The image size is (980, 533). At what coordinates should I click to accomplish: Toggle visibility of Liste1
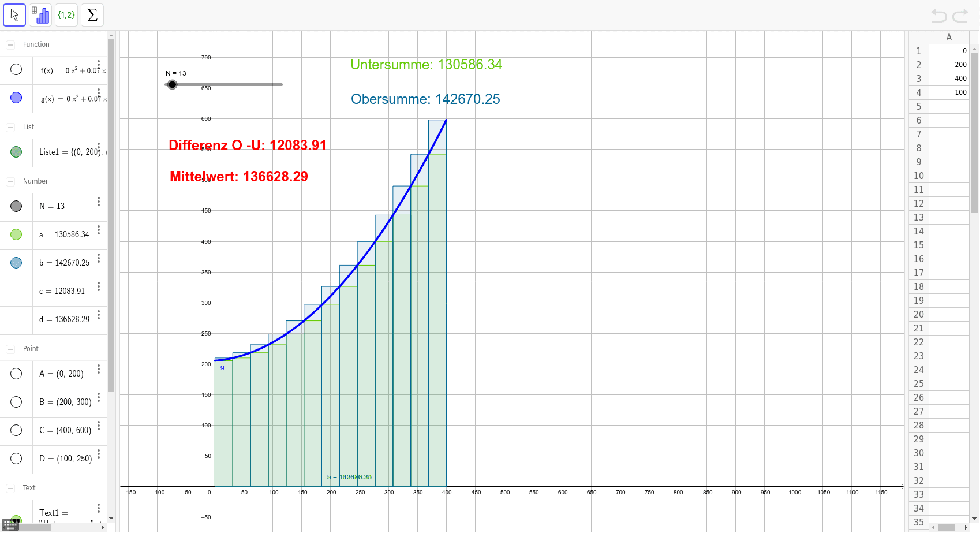pos(16,152)
